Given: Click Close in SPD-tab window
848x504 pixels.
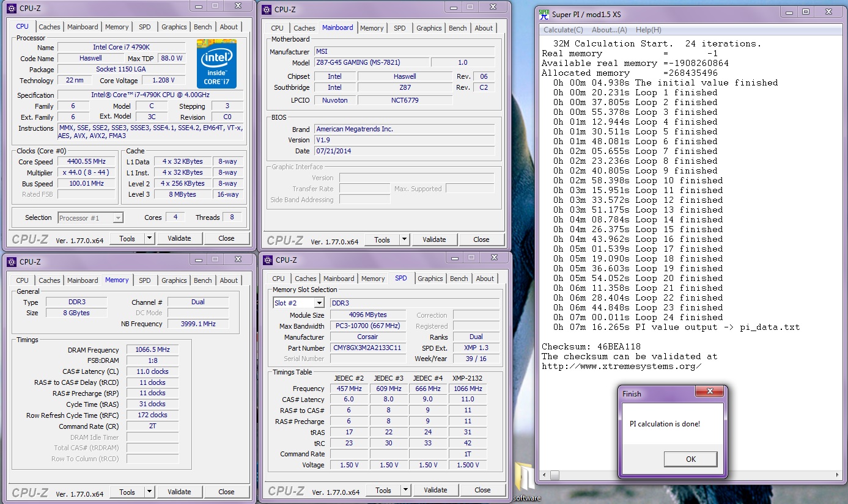Looking at the screenshot, I should point(482,491).
